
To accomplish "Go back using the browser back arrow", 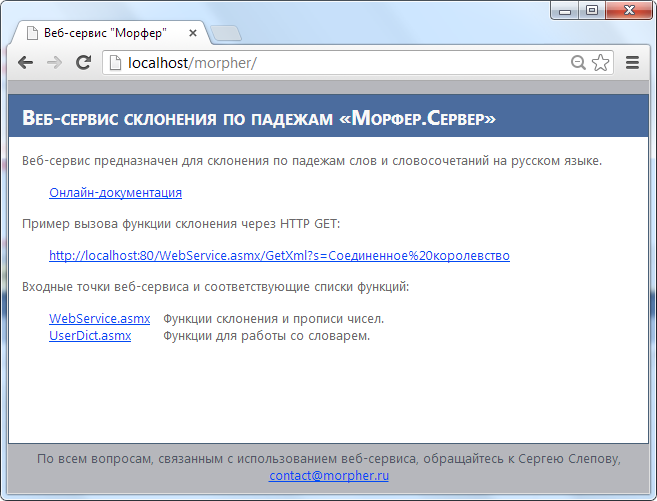I will point(26,63).
